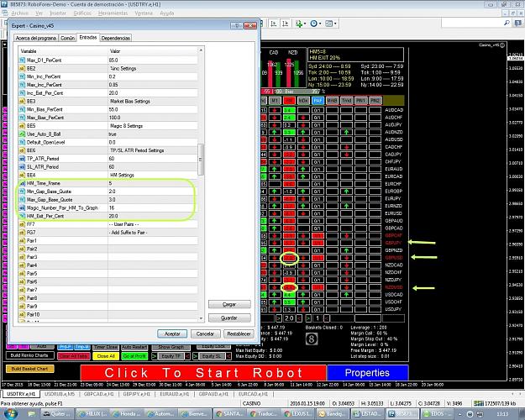525x420 pixels.
Task: Click the green Go at Profit button
Action: (x=134, y=356)
